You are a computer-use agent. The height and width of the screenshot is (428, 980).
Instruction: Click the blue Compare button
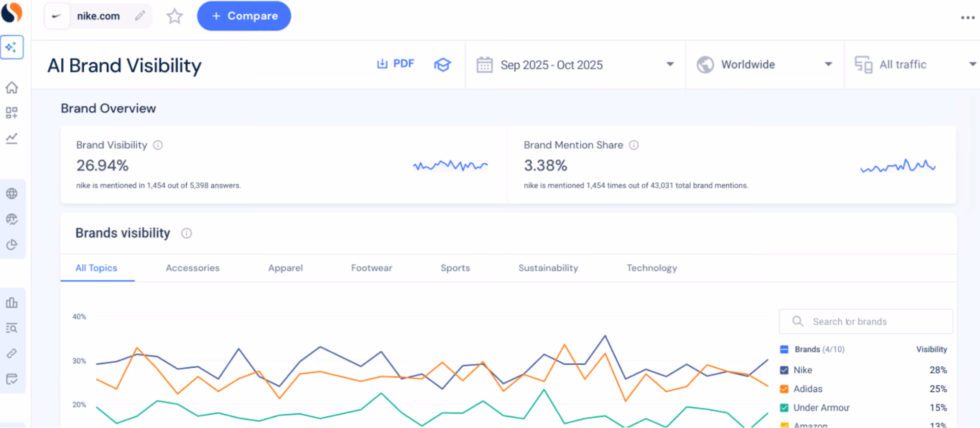(x=244, y=16)
